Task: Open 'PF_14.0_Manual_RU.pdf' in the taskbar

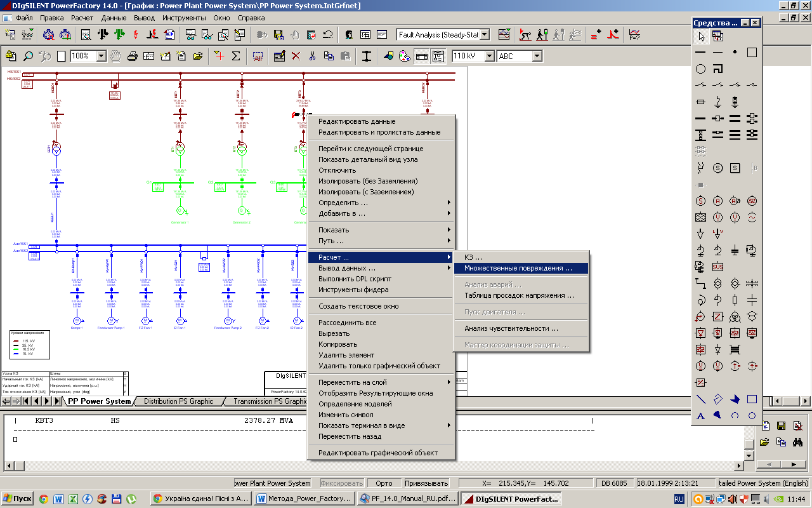Action: pyautogui.click(x=407, y=498)
